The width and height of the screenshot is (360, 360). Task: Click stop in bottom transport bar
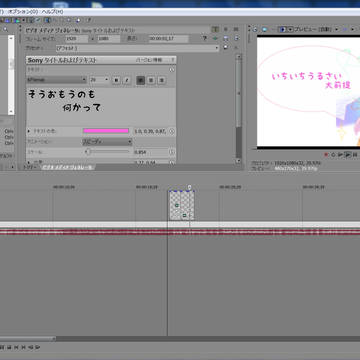pyautogui.click(x=10, y=347)
